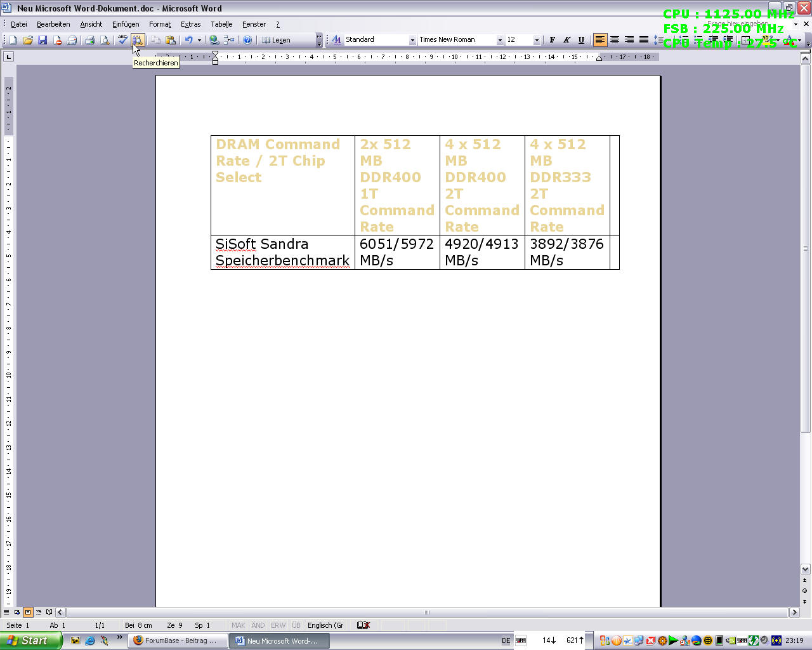This screenshot has width=812, height=650.
Task: Toggle ÜB overtype mode in status bar
Action: click(x=296, y=625)
